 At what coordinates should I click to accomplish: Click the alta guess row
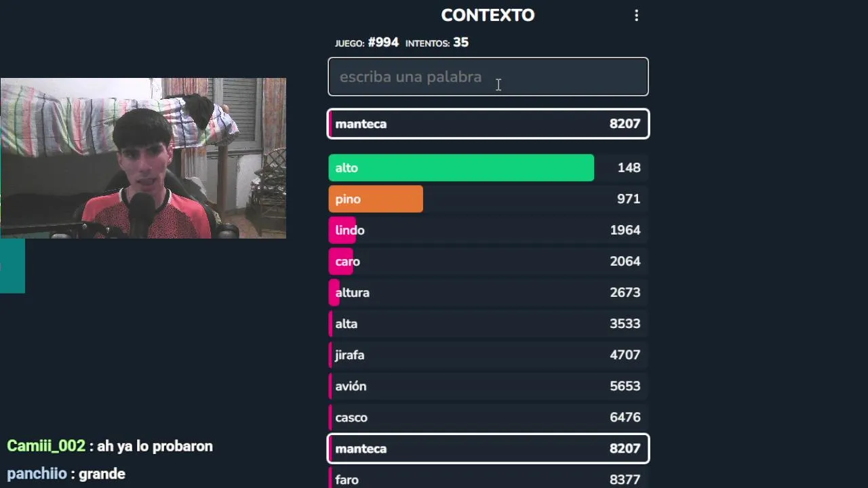pyautogui.click(x=488, y=324)
